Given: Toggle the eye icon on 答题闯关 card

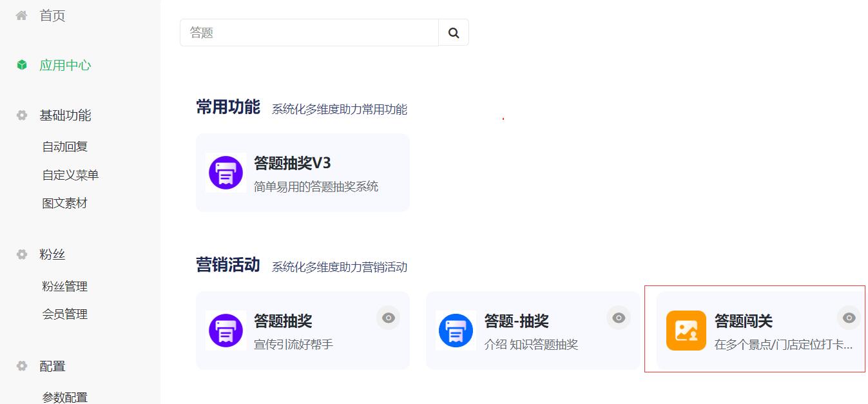Looking at the screenshot, I should [x=849, y=318].
